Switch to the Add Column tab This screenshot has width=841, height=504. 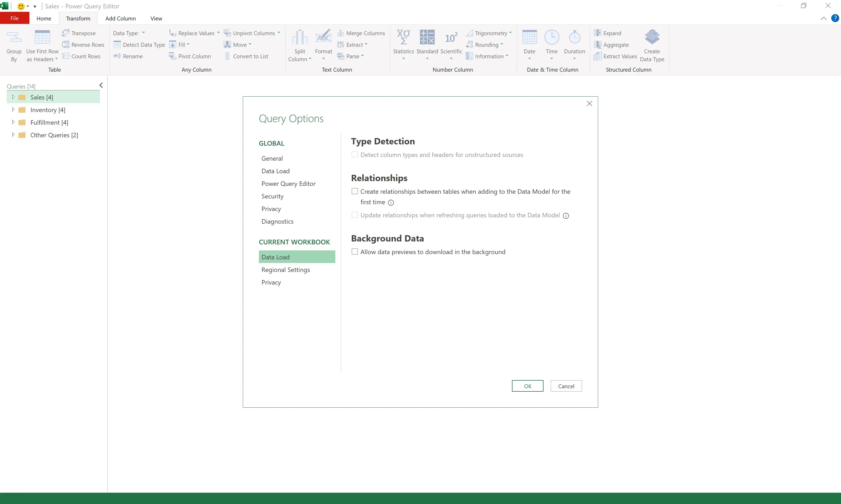pyautogui.click(x=120, y=18)
